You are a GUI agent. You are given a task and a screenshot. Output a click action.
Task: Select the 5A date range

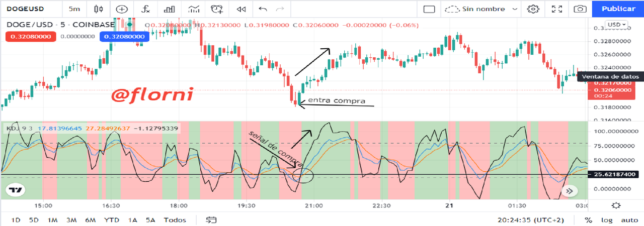[150, 220]
